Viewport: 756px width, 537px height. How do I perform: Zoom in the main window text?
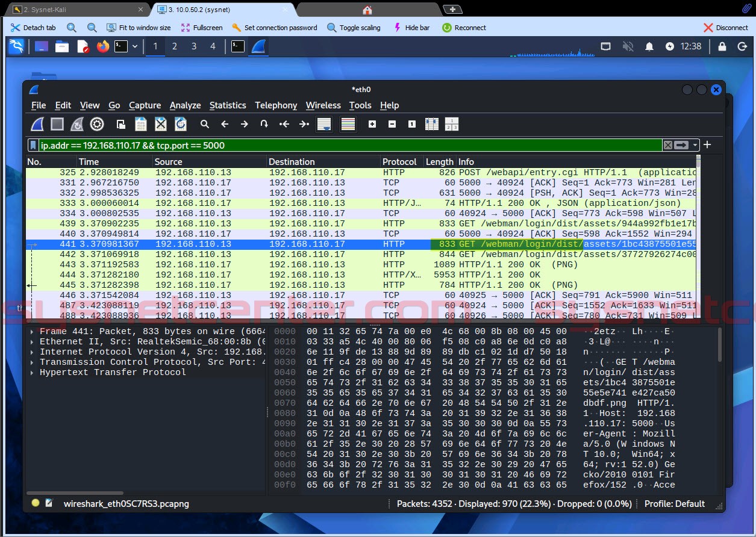pyautogui.click(x=372, y=124)
